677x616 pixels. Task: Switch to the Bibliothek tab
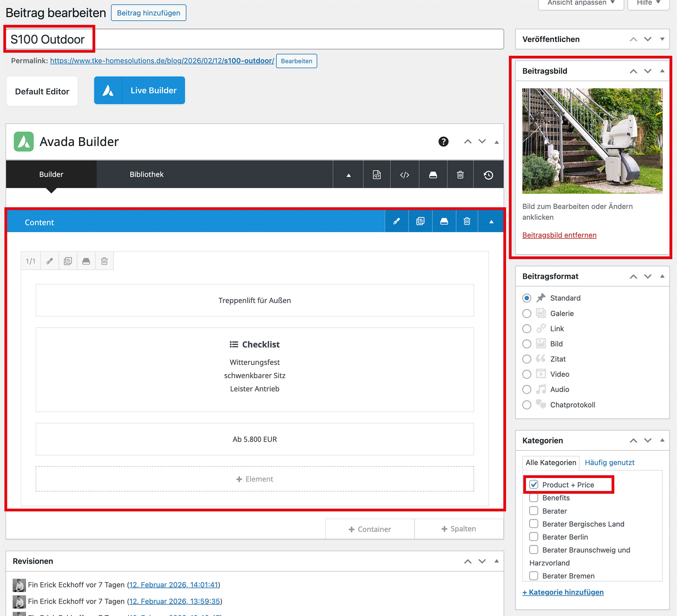pos(146,174)
